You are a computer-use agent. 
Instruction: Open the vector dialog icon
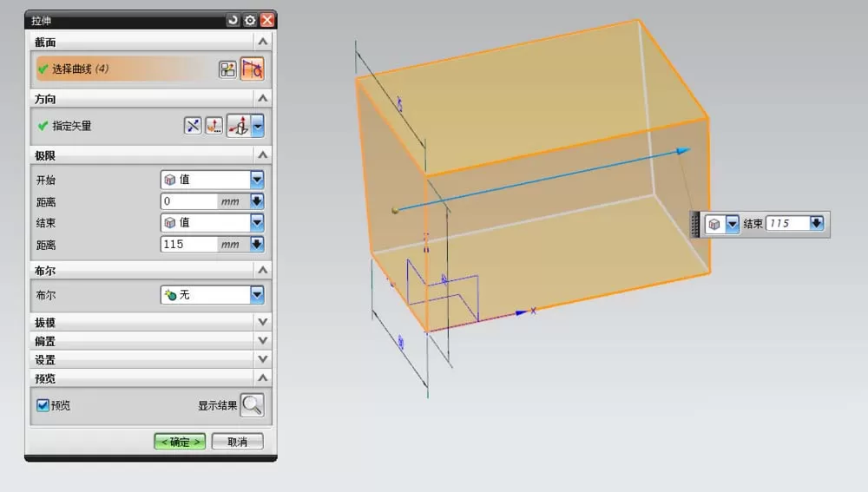click(214, 126)
